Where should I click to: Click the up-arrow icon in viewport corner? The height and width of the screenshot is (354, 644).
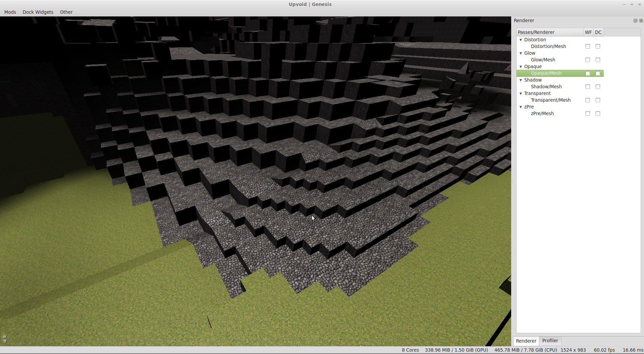click(x=4, y=336)
